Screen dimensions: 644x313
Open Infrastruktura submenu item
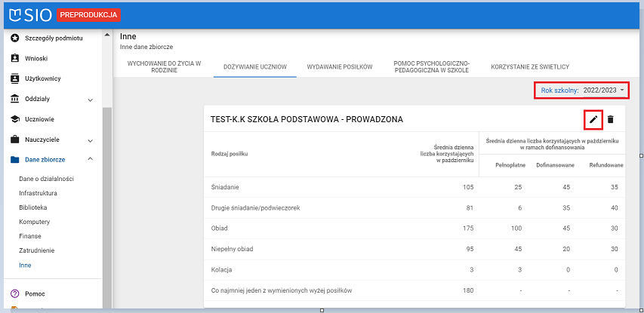pos(38,193)
